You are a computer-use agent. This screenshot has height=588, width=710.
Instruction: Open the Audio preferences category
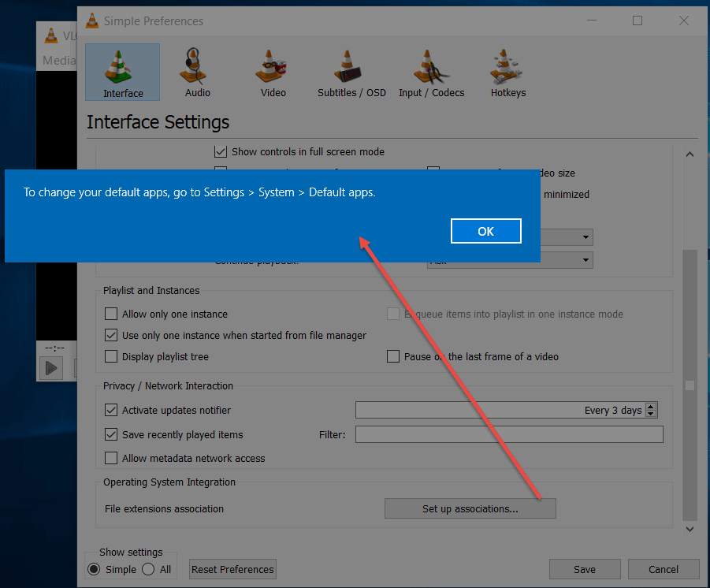[x=198, y=72]
